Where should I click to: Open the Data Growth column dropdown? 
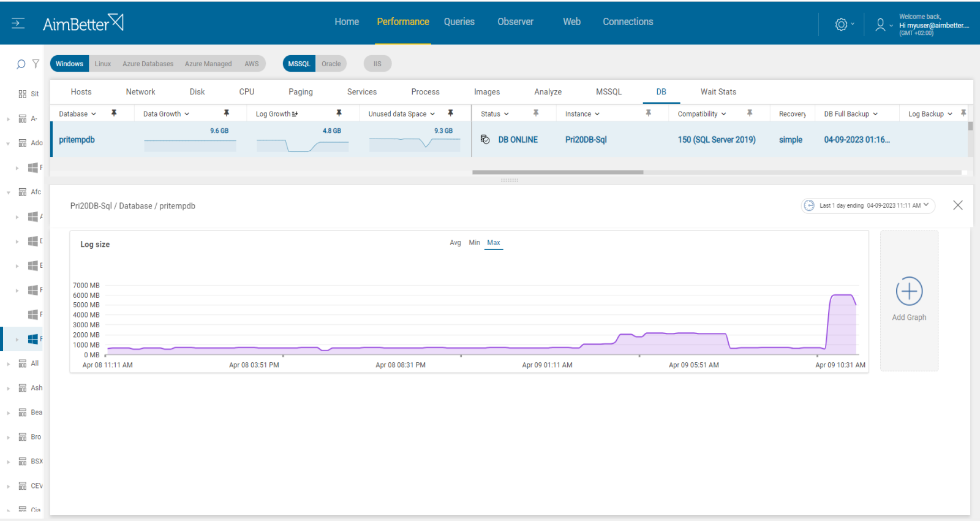(187, 114)
